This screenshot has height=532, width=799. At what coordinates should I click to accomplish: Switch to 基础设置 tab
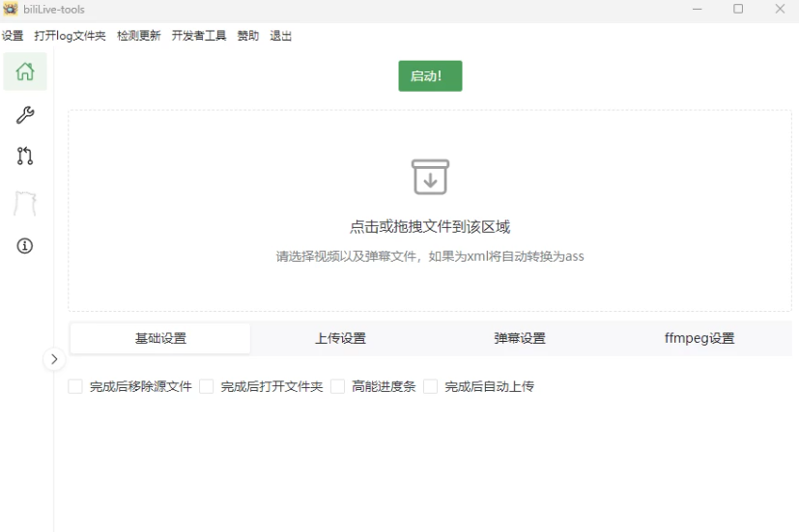[x=160, y=338]
